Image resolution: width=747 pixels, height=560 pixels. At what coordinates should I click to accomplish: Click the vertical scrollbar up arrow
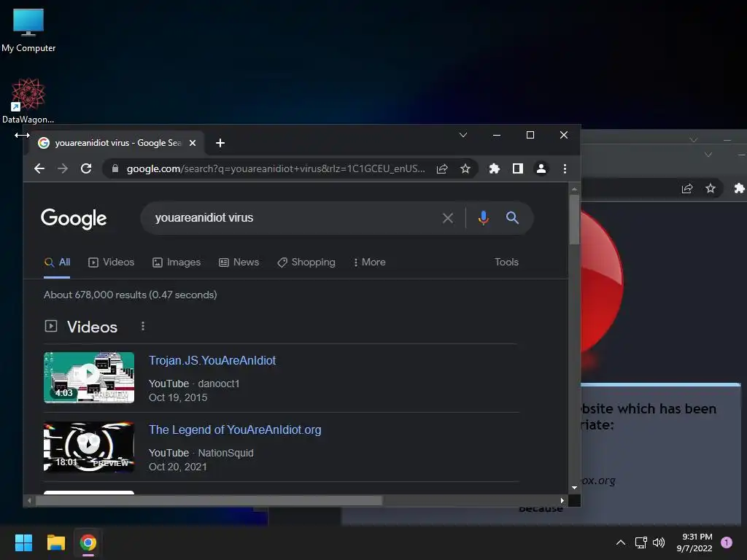(x=574, y=189)
